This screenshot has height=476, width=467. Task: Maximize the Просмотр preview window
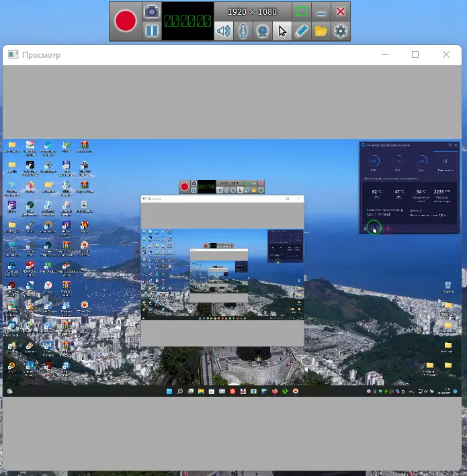[415, 54]
